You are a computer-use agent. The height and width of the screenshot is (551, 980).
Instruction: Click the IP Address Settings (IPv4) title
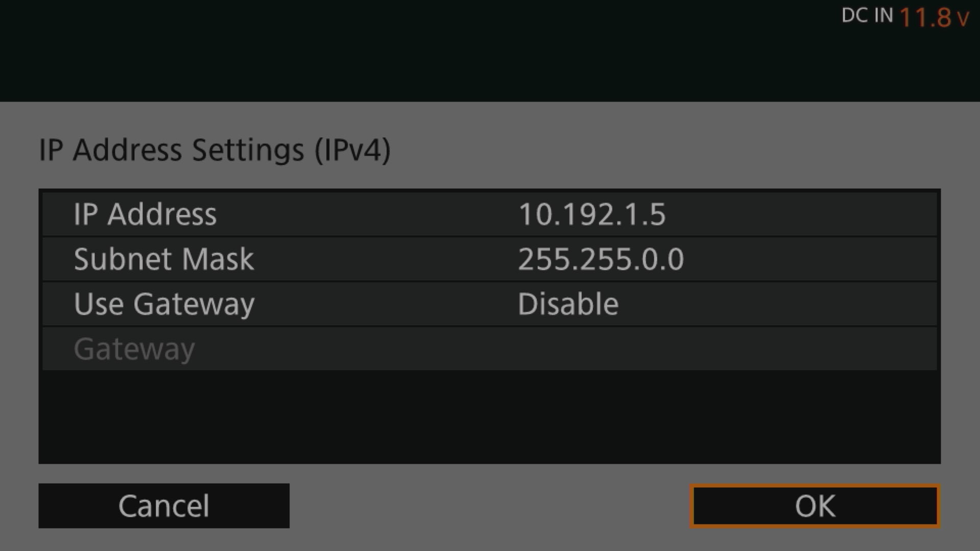(x=215, y=150)
